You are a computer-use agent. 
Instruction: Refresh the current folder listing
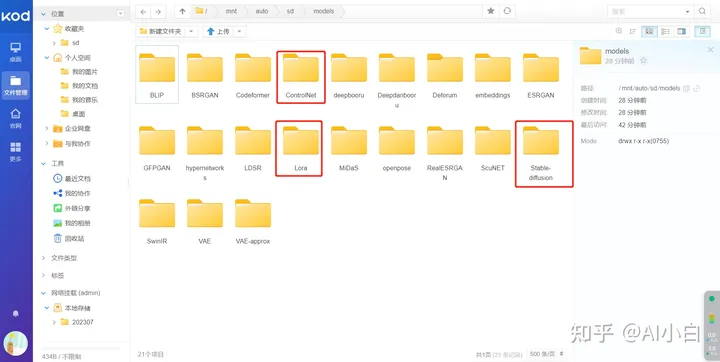click(507, 11)
